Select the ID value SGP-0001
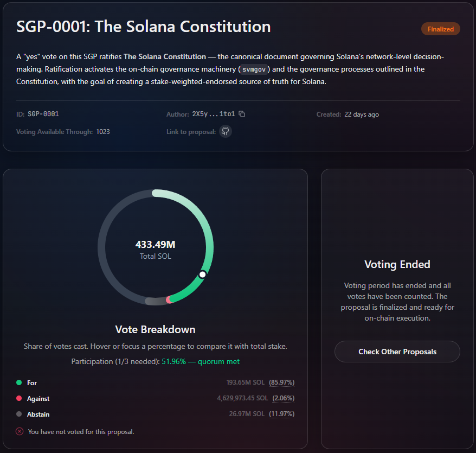This screenshot has width=476, height=453. [x=43, y=114]
